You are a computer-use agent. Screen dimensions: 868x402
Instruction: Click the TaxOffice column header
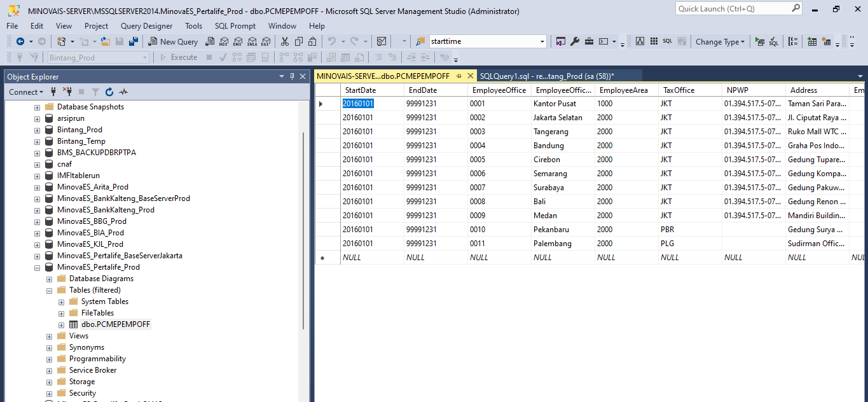(x=690, y=90)
